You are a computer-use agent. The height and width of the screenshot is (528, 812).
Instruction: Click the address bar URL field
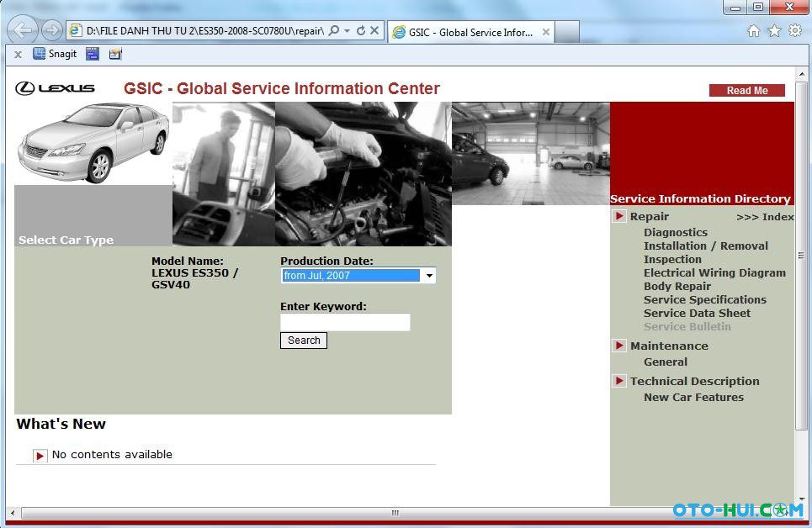[204, 30]
